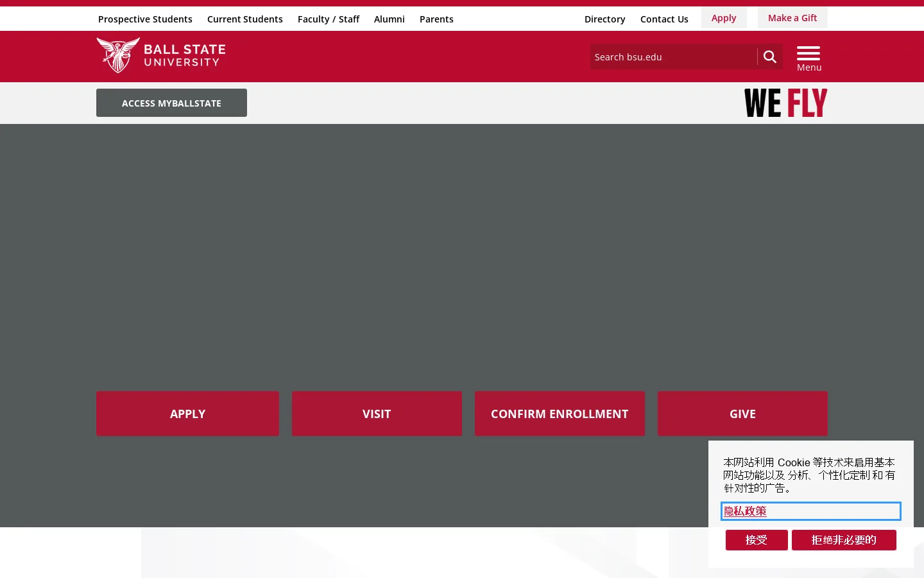Open the hamburger Menu icon
924x578 pixels.
point(809,58)
